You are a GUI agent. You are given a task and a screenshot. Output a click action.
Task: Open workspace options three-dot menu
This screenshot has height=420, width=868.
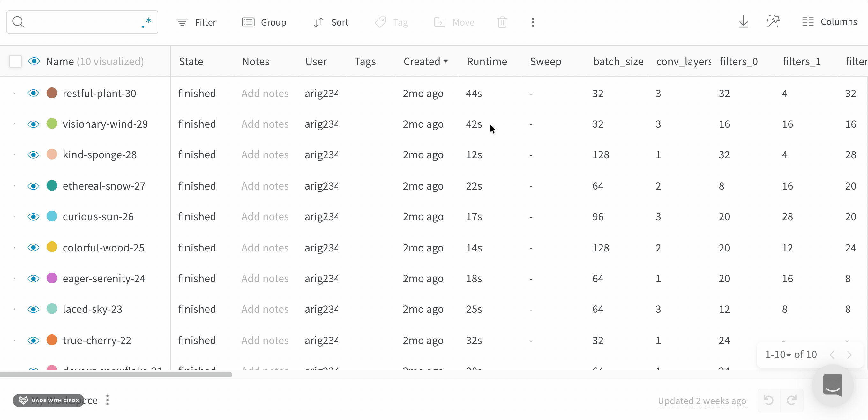coord(108,401)
